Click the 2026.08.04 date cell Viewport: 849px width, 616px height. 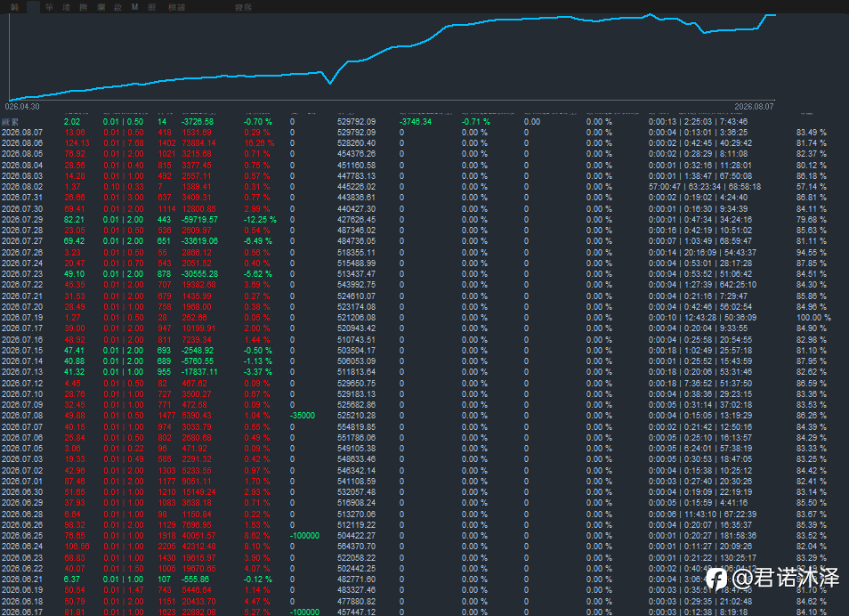22,166
